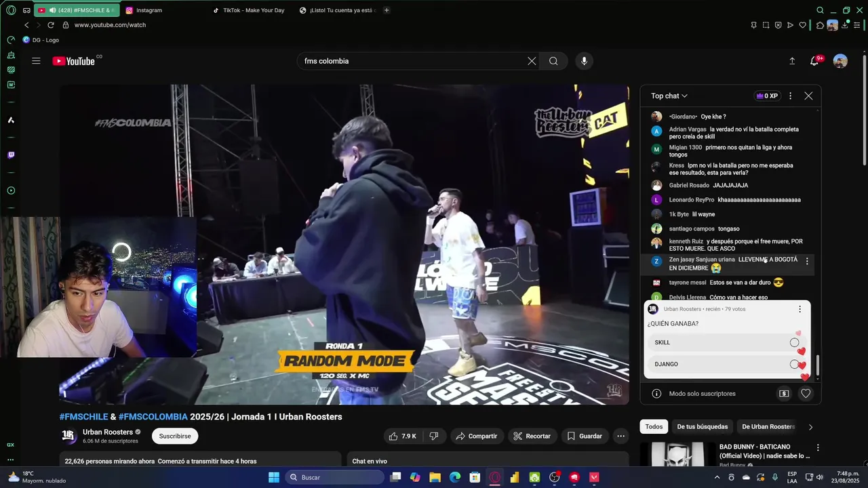The height and width of the screenshot is (488, 868).
Task: Save video with Guardar button
Action: [585, 436]
